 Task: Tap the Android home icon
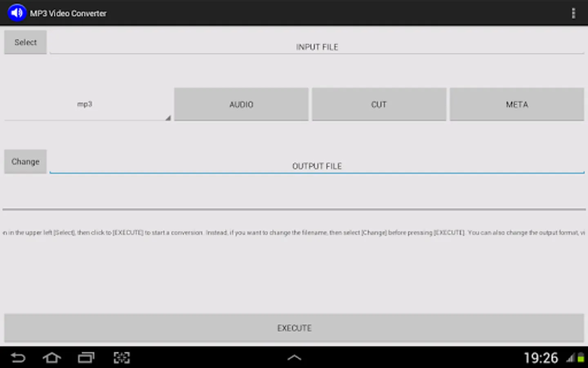tap(52, 358)
